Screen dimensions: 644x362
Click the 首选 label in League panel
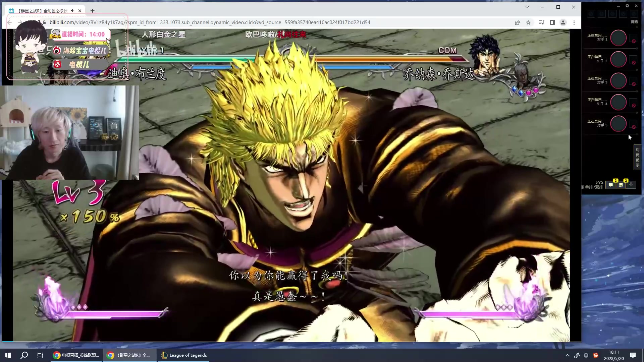[x=634, y=22]
